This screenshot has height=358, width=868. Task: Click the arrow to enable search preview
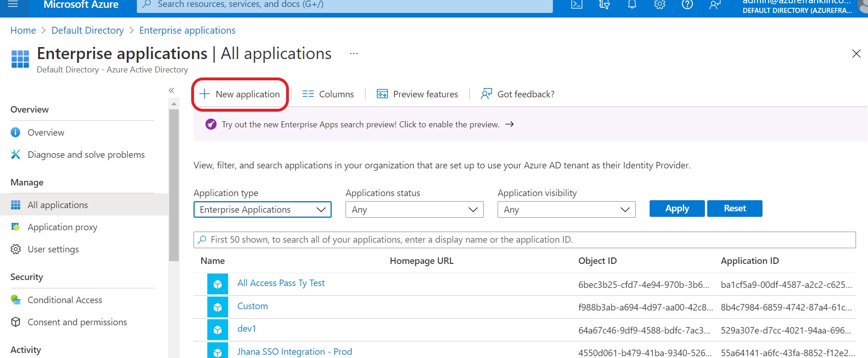(x=510, y=124)
